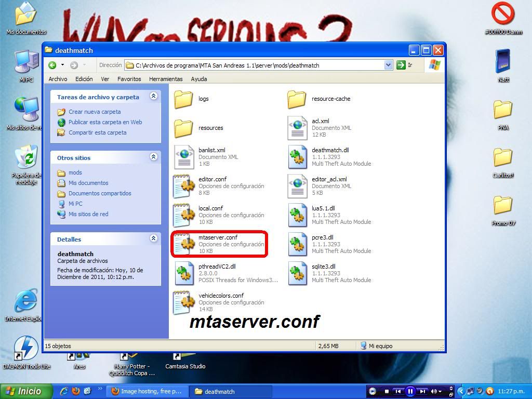Image resolution: width=532 pixels, height=399 pixels.
Task: Open Forward button history dropdown arrow
Action: [x=84, y=65]
